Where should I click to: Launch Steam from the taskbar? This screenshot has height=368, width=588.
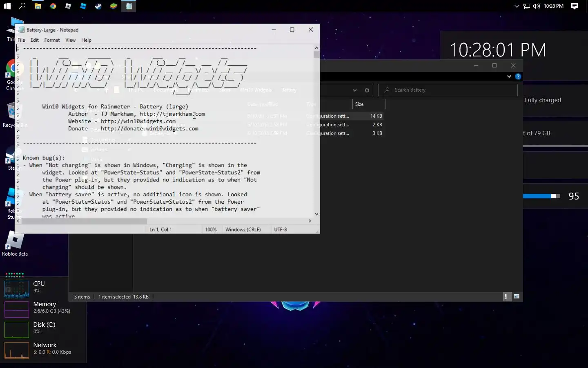tap(98, 6)
